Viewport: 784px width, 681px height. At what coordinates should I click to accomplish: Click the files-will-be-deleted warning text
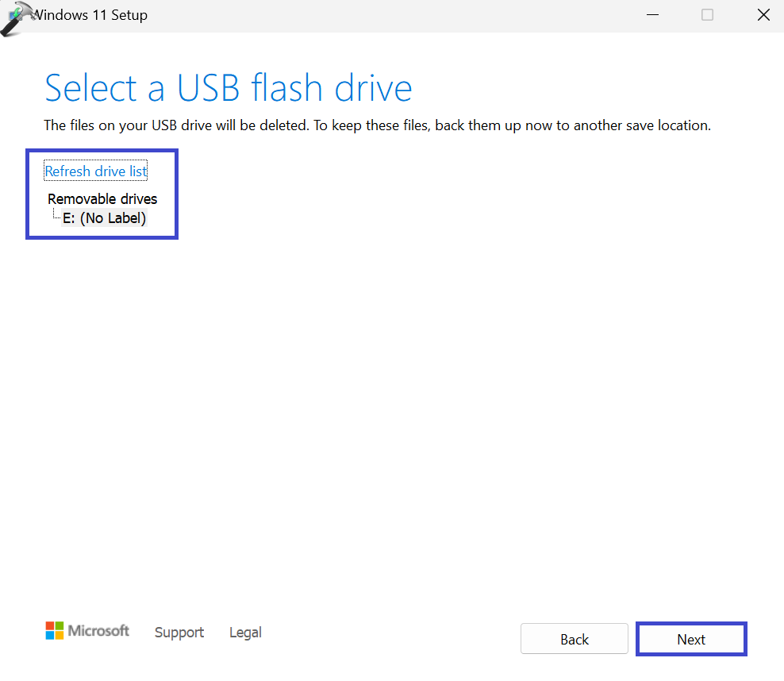point(377,125)
